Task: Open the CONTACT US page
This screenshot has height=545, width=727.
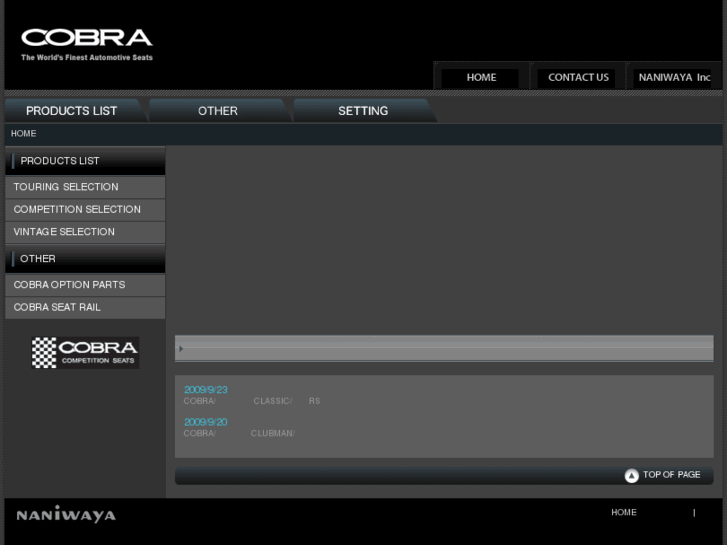Action: pos(578,77)
